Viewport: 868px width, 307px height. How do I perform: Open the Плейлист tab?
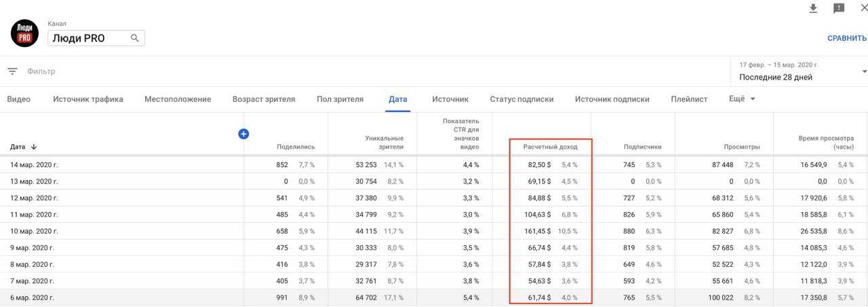689,99
